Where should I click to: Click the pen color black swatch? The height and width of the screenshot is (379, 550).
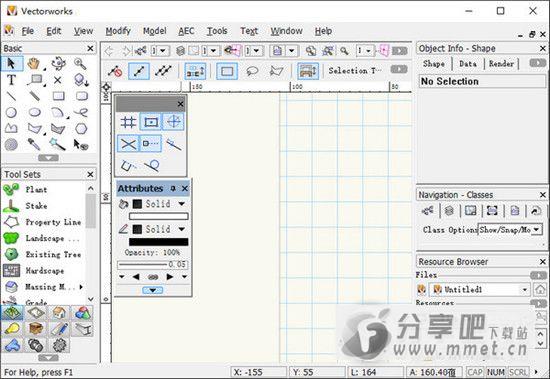[159, 242]
